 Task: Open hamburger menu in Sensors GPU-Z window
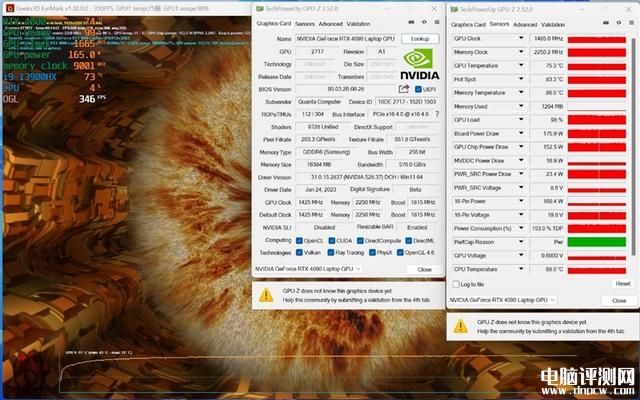631,23
